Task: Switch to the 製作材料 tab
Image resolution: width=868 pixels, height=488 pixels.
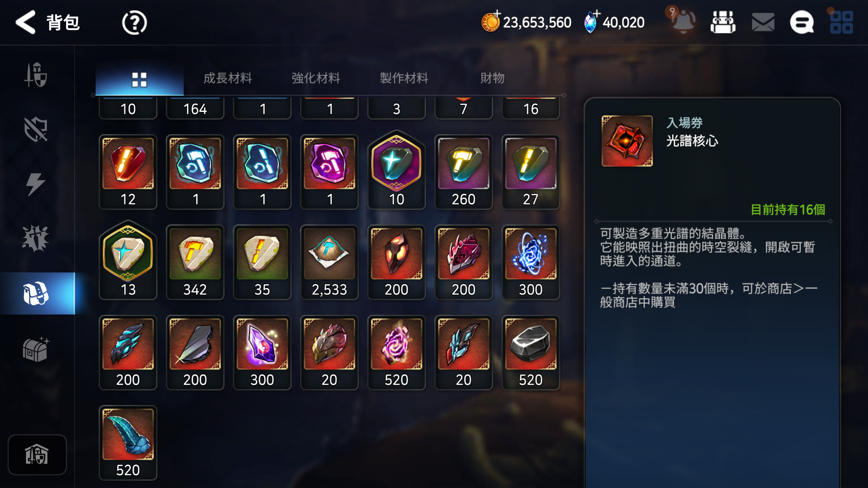Action: tap(404, 78)
